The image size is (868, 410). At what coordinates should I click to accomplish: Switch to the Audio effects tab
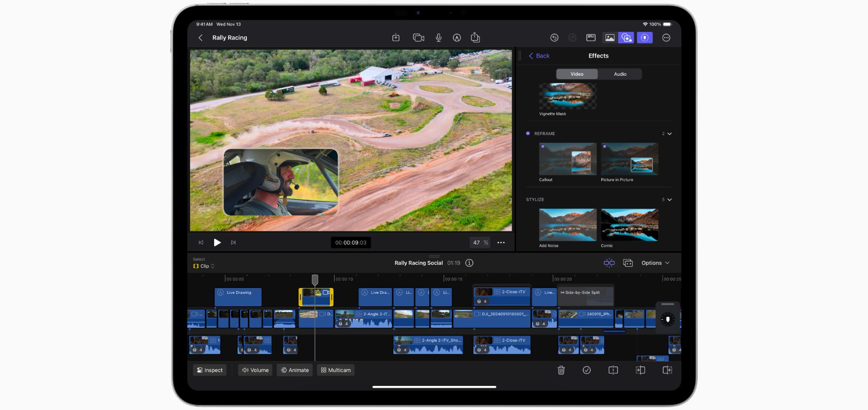pos(620,74)
